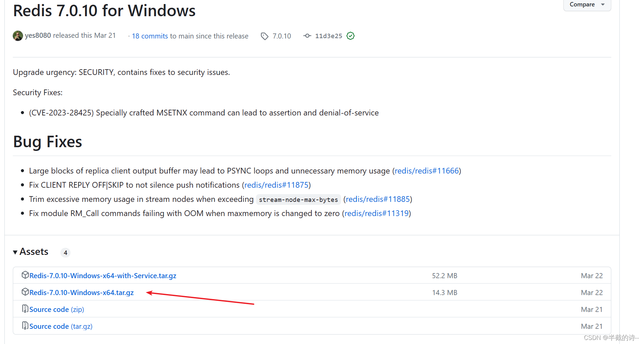Click the tag icon next to 7.0.10
Screen dimensions: 644x344
[264, 36]
